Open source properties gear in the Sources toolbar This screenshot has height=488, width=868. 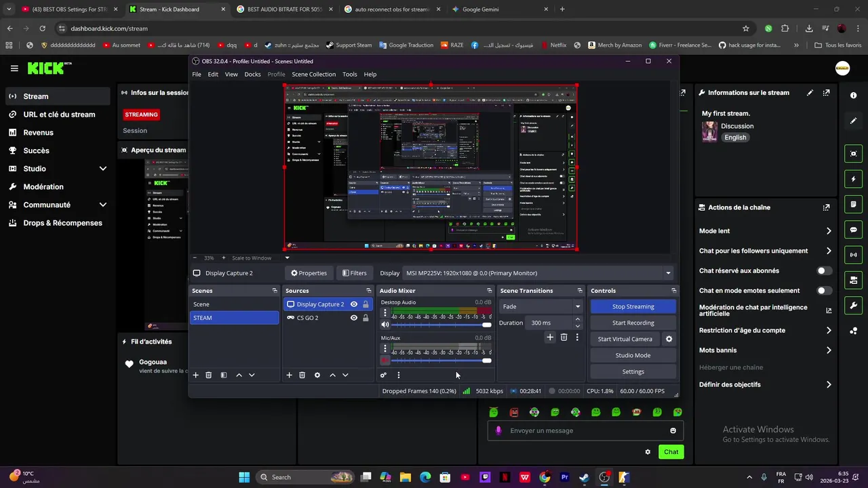(x=317, y=375)
